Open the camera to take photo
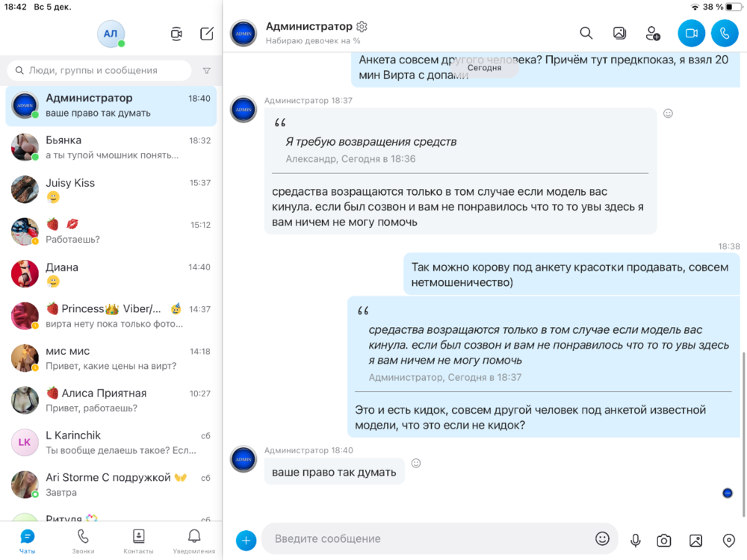747x560 pixels. [663, 541]
